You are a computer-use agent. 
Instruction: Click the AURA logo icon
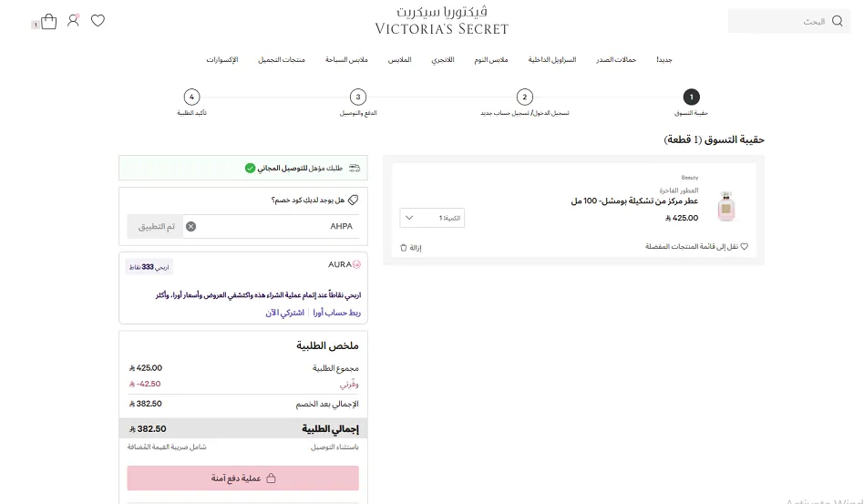(356, 264)
